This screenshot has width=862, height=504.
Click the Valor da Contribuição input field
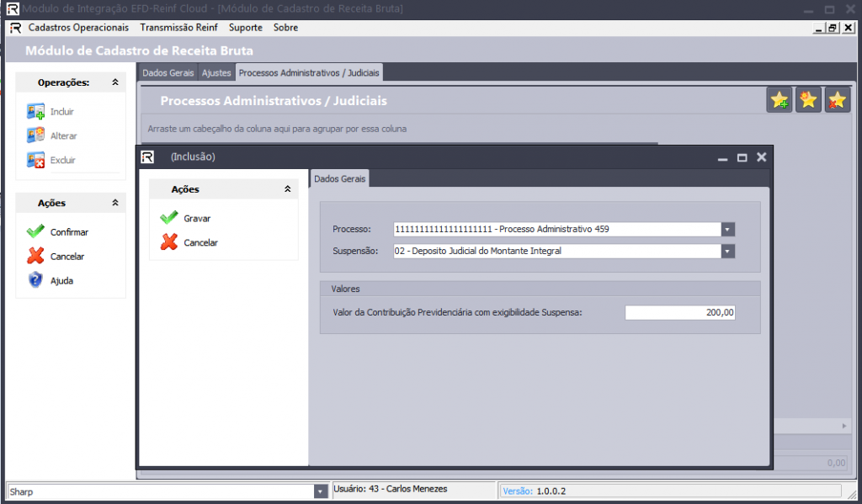tap(680, 312)
